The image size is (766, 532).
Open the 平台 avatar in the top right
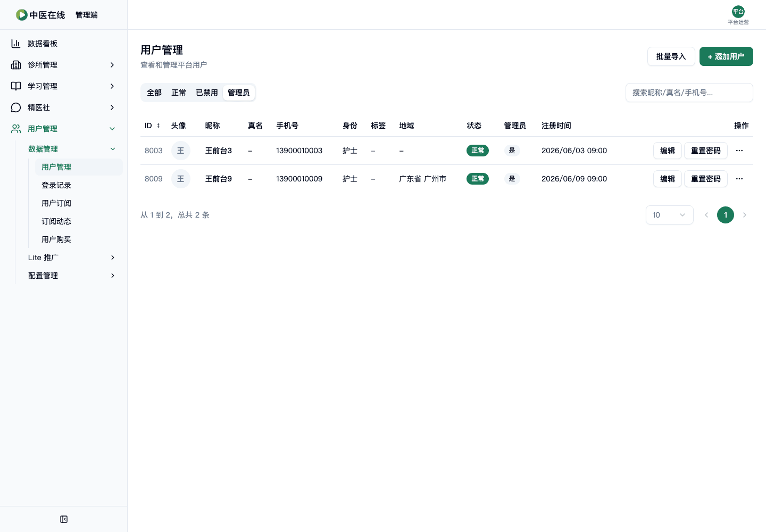738,12
